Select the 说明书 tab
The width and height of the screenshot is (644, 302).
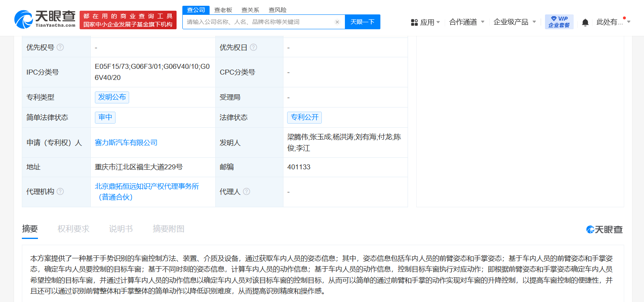point(121,229)
